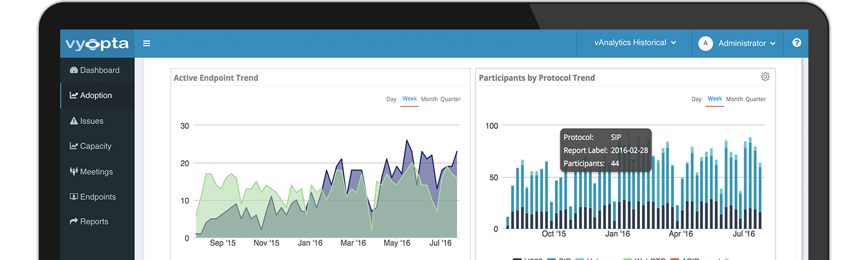Click the Nov '15 axis label
This screenshot has height=260, width=868.
[x=266, y=243]
